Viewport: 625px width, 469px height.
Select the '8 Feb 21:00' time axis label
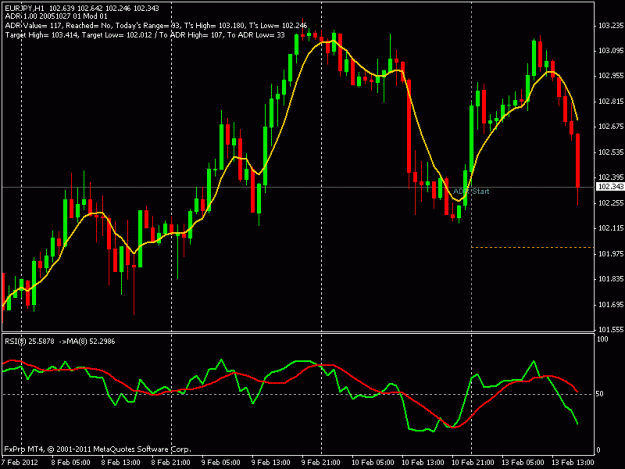point(171,463)
